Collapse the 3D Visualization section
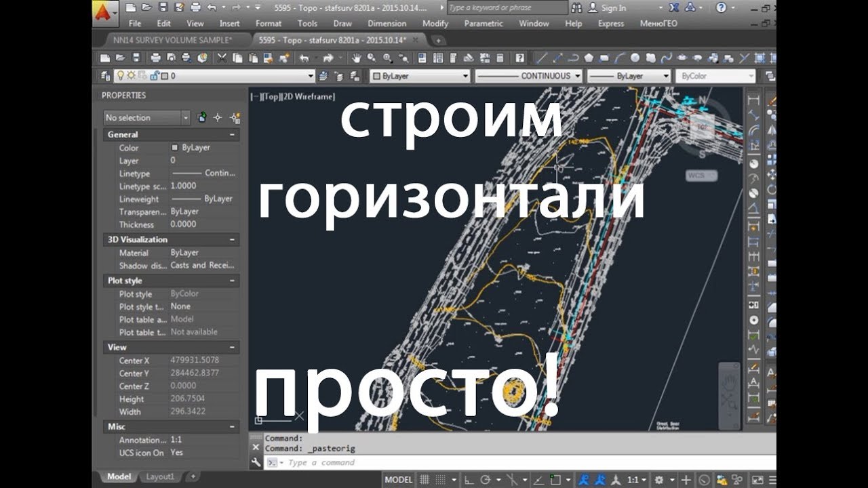The width and height of the screenshot is (868, 488). click(x=233, y=239)
